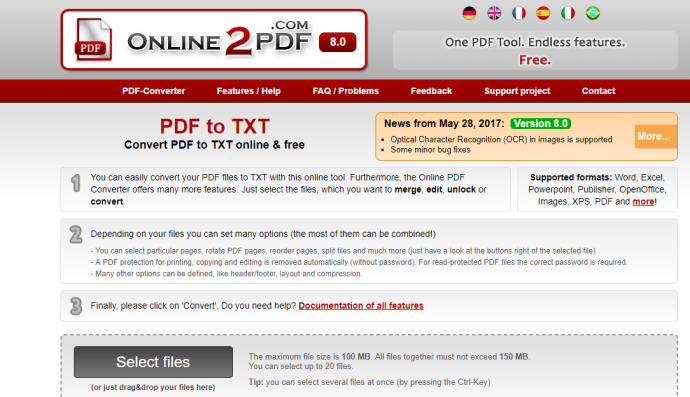Image resolution: width=690 pixels, height=397 pixels.
Task: Click the 'A PDF protection for printing' line
Action: [x=359, y=262]
